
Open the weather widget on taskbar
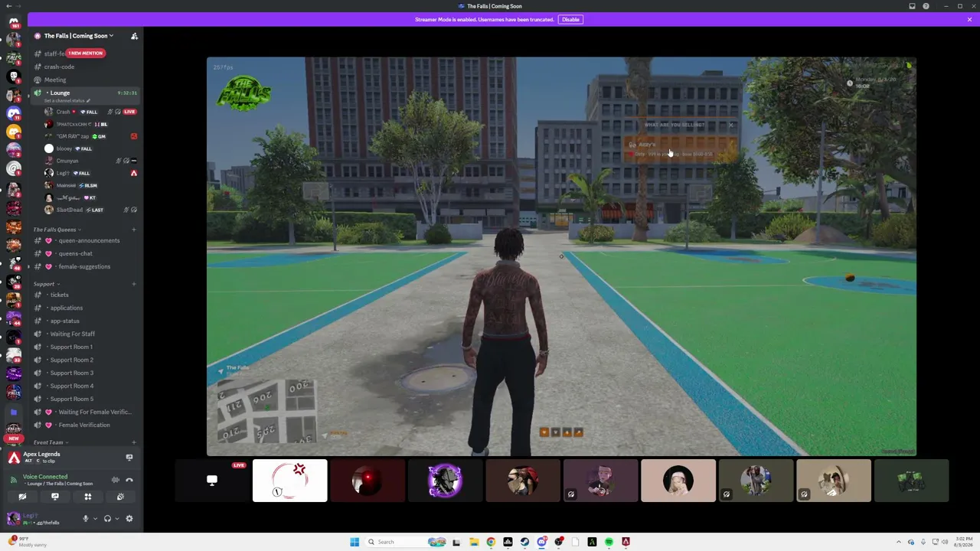click(26, 542)
